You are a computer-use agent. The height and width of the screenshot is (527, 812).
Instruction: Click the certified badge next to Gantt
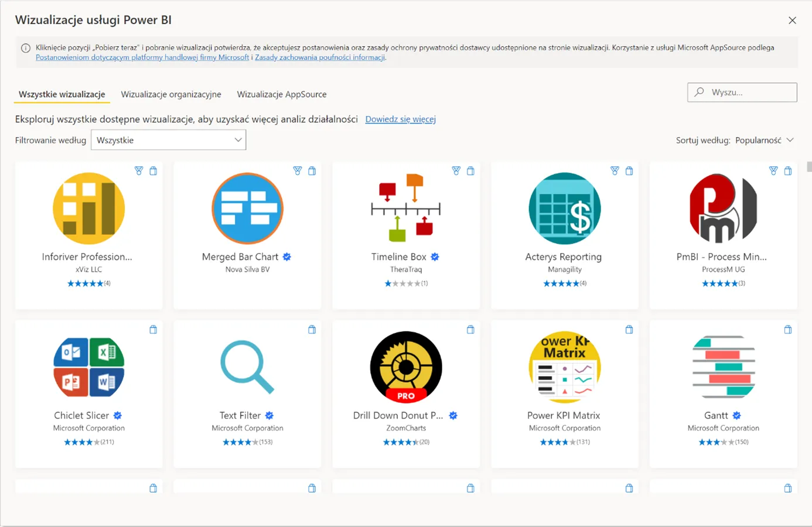pos(737,415)
